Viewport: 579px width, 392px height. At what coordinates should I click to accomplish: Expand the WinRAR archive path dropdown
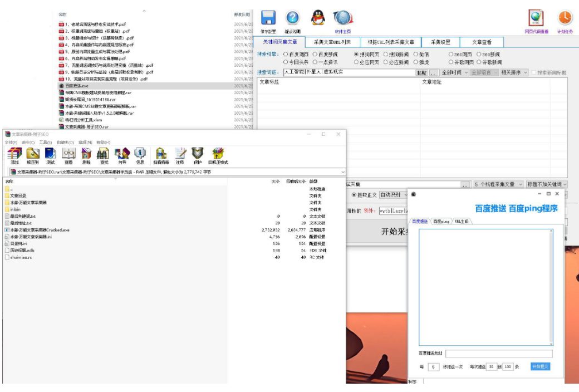[x=342, y=172]
